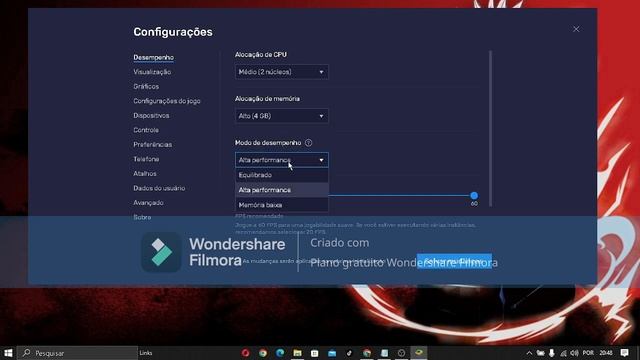Go to Dados do usuário

pyautogui.click(x=159, y=188)
